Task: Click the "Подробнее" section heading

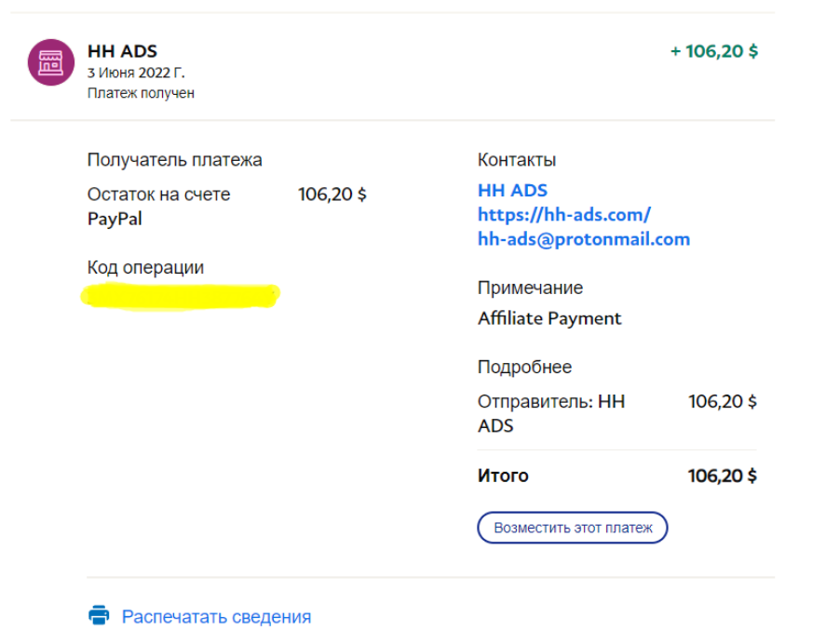Action: 524,367
